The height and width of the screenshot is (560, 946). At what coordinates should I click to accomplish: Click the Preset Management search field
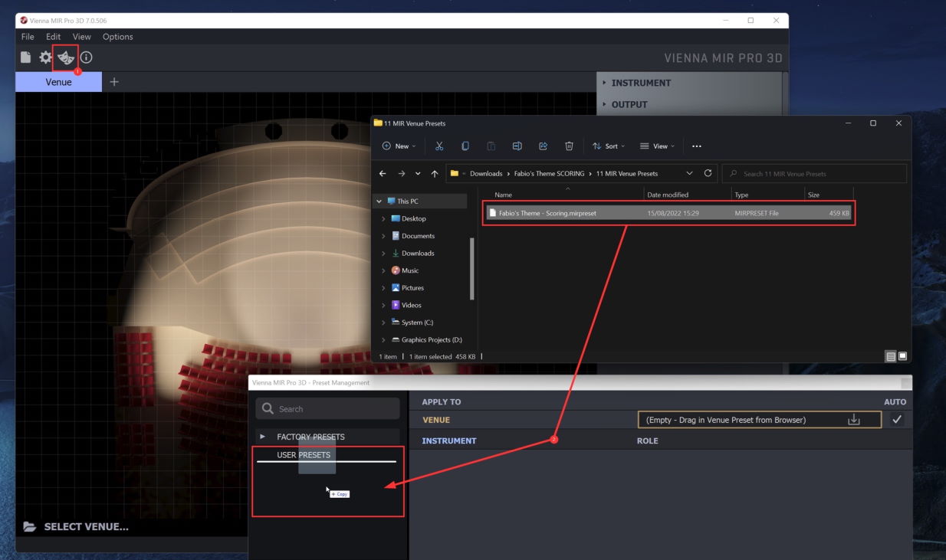tap(327, 409)
